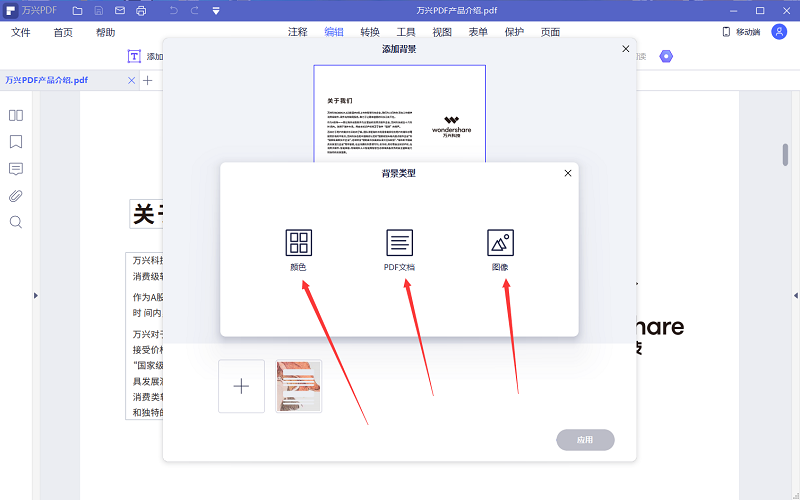Close the 背景类型 dialog
The height and width of the screenshot is (500, 800).
pyautogui.click(x=568, y=173)
